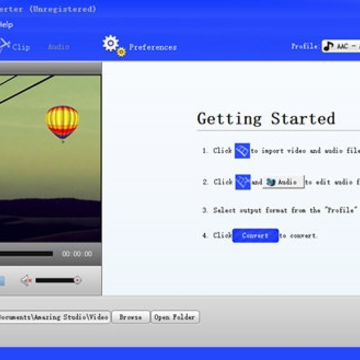Click the Open Folder button
The image size is (360, 360).
pos(175,317)
